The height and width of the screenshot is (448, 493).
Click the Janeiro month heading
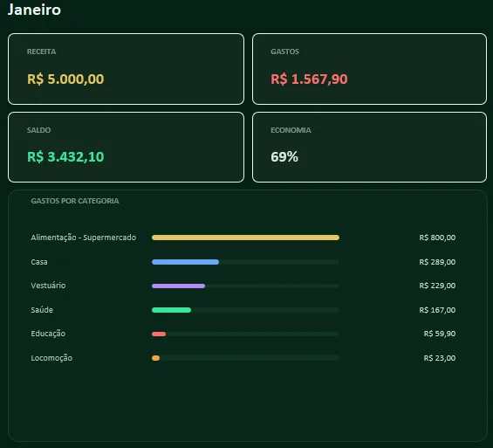(x=34, y=10)
